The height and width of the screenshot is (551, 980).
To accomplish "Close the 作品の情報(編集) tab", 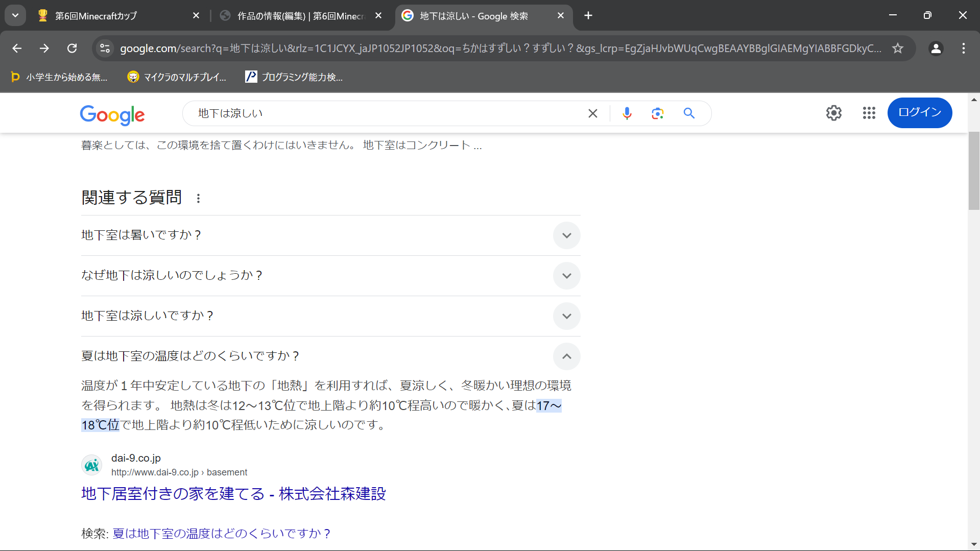I will [x=378, y=16].
